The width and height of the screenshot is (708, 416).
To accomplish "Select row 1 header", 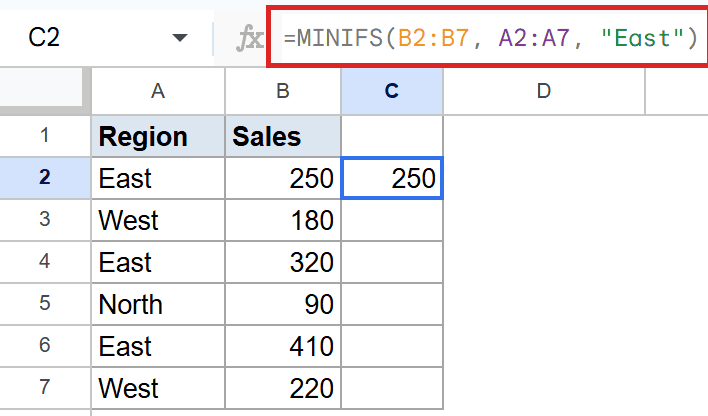I will coord(45,136).
